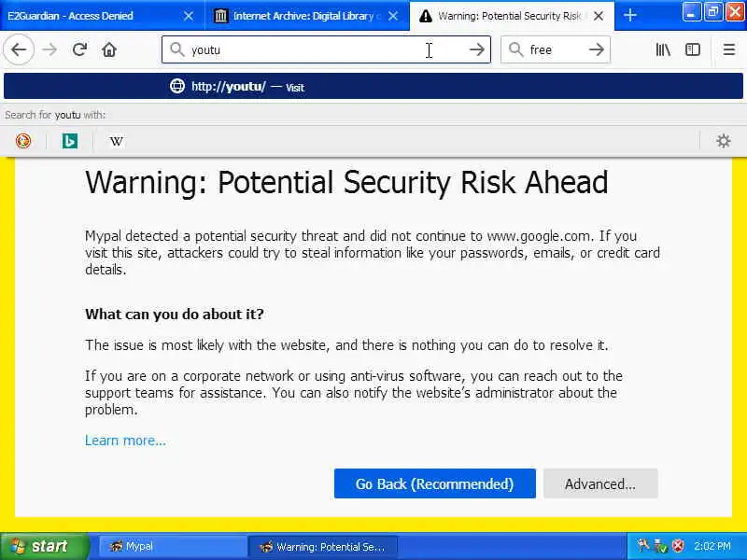Click the taskbar clock showing 2:02 PM

712,546
